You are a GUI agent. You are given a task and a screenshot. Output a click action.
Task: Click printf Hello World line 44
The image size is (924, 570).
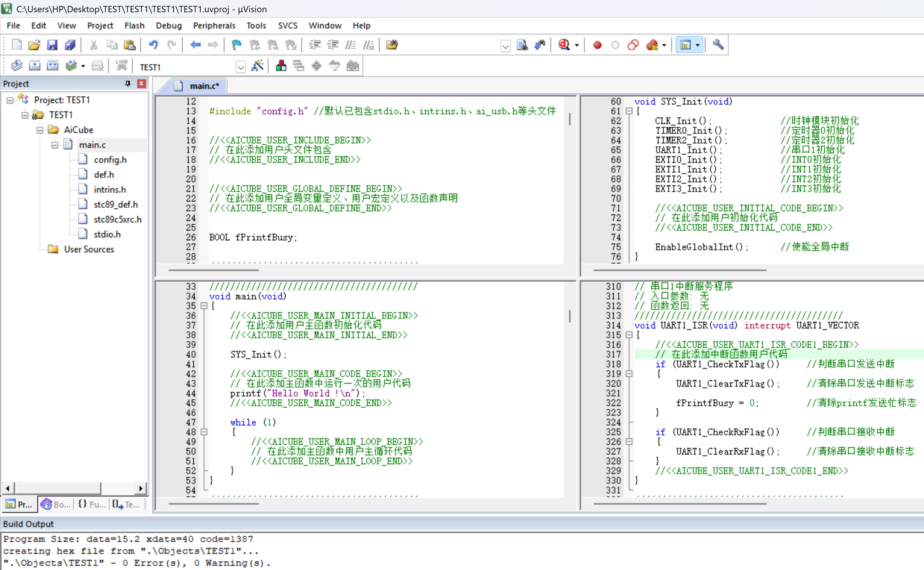[298, 394]
